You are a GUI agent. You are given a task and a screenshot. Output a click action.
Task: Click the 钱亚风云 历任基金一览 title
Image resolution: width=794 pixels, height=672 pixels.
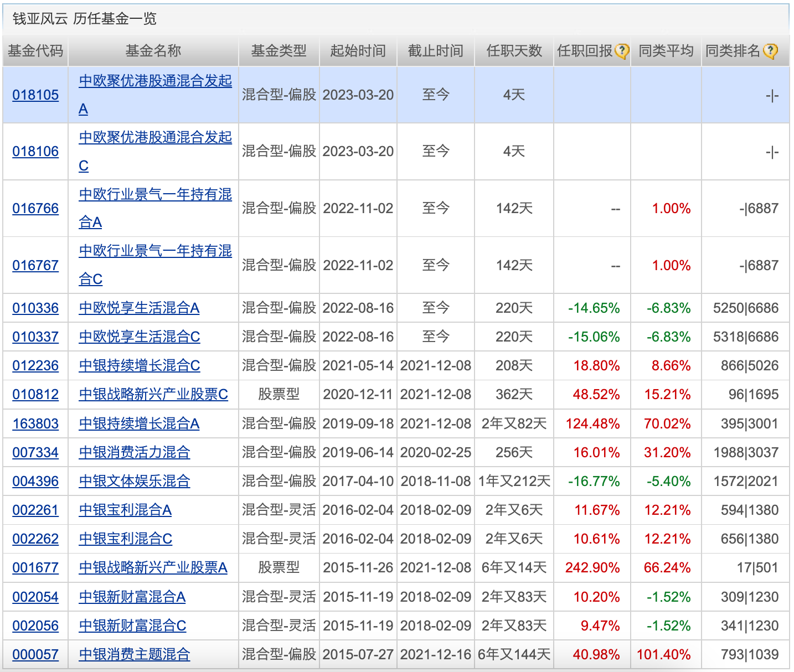pyautogui.click(x=85, y=19)
